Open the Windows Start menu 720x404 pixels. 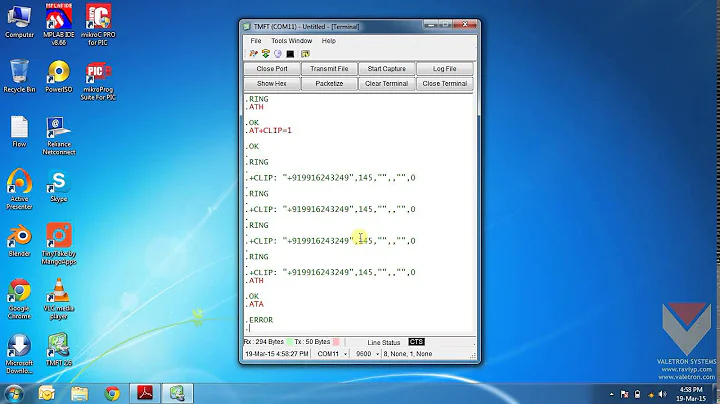click(13, 394)
